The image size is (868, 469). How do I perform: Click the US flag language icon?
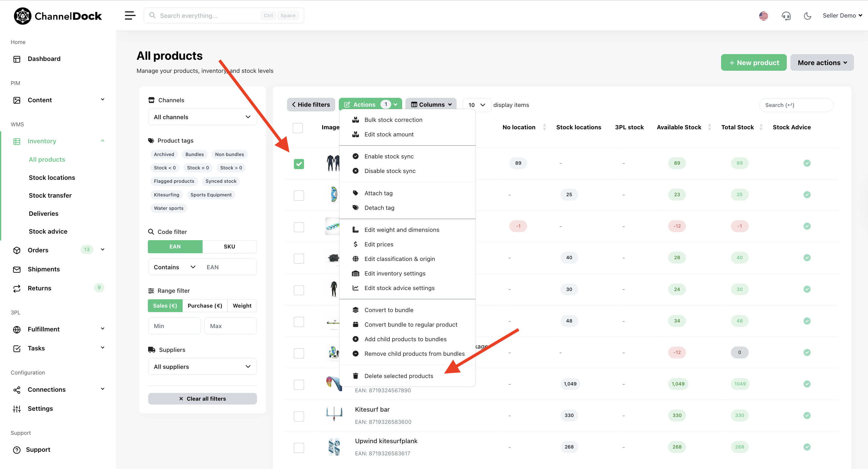coord(763,16)
